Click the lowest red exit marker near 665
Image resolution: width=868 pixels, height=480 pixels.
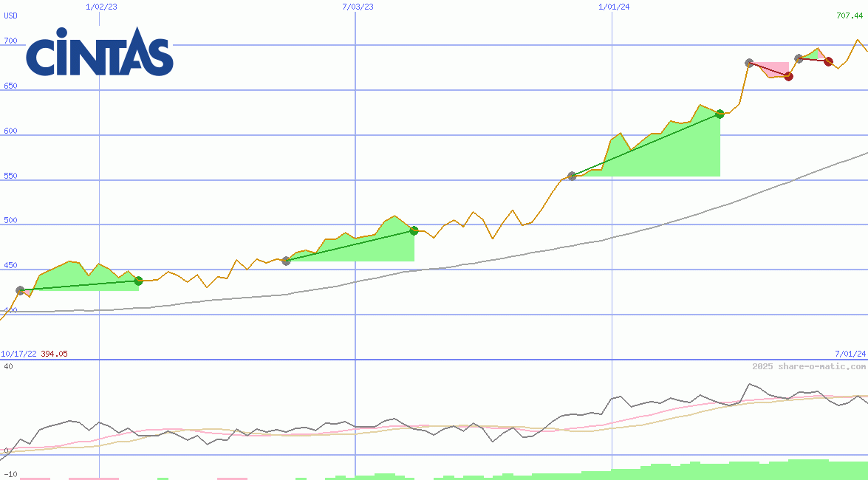coord(788,76)
